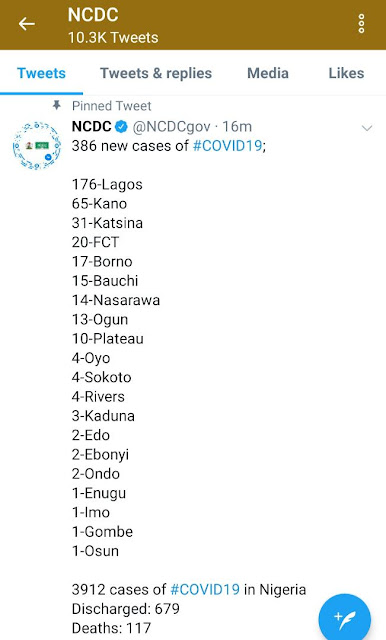Image resolution: width=386 pixels, height=640 pixels.
Task: Tap the verified badge beside NCDC
Action: [121, 127]
